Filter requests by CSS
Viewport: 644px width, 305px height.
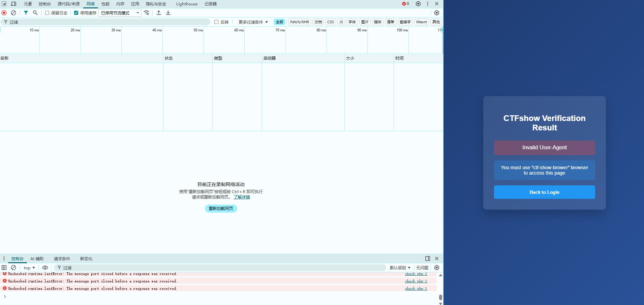(331, 22)
